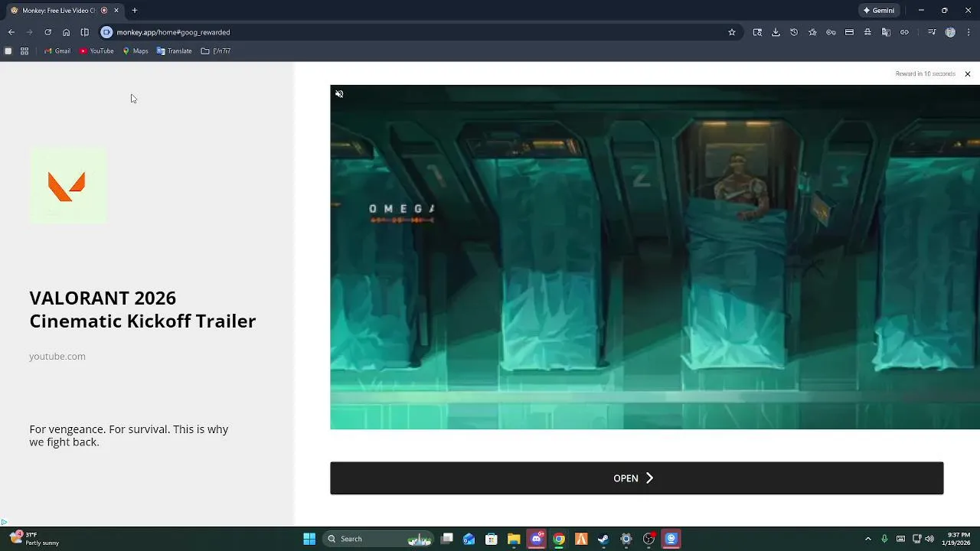Click the AdChoices triangle icon in the bottom corner
The height and width of the screenshot is (551, 980).
[x=4, y=523]
